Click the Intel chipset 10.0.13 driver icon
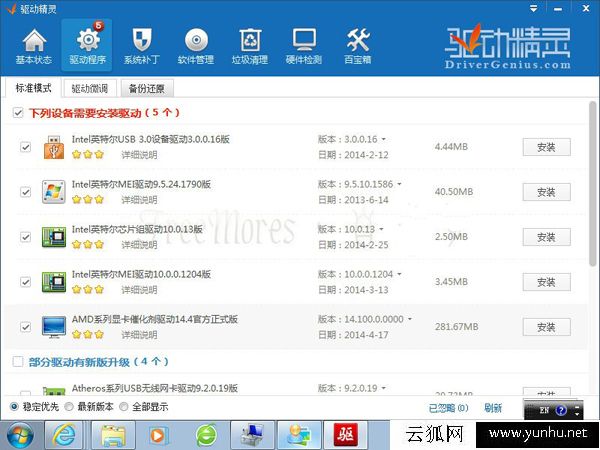 pos(54,237)
